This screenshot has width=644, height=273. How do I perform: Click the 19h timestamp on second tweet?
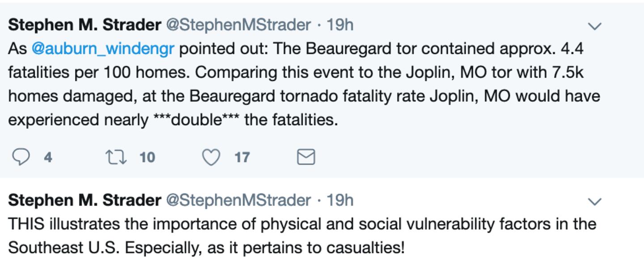pyautogui.click(x=339, y=200)
